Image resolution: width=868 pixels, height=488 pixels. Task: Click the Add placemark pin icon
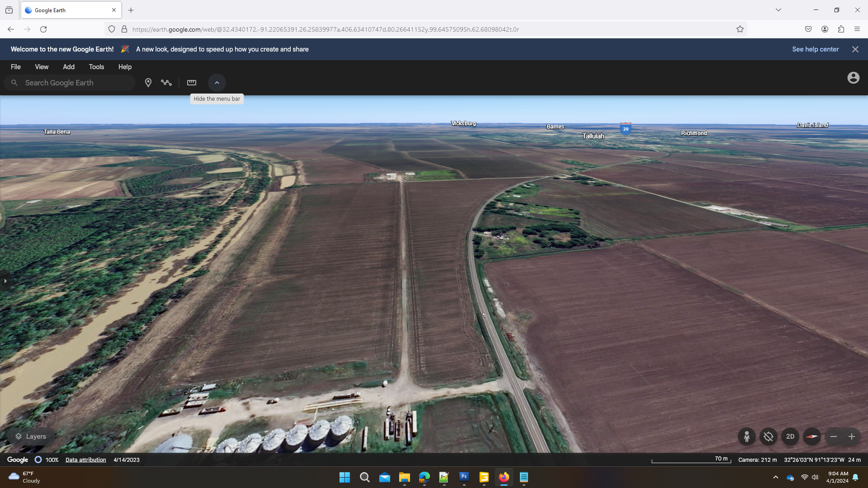click(148, 83)
